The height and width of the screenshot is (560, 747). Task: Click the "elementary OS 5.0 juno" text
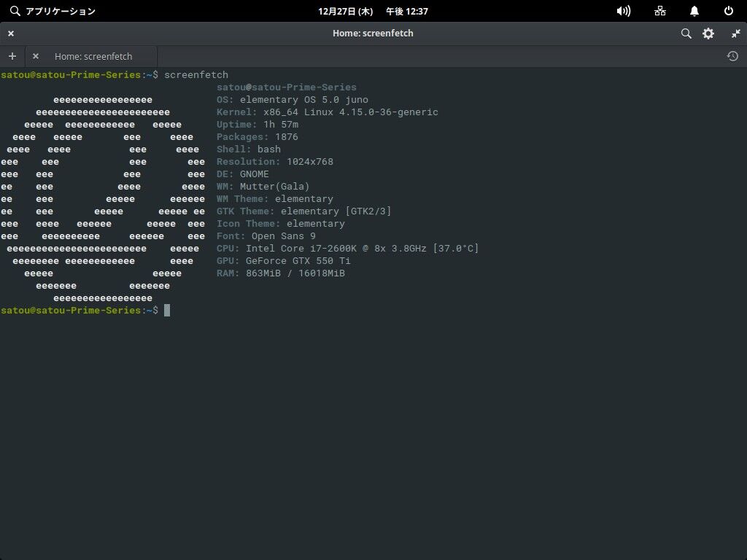(x=304, y=99)
